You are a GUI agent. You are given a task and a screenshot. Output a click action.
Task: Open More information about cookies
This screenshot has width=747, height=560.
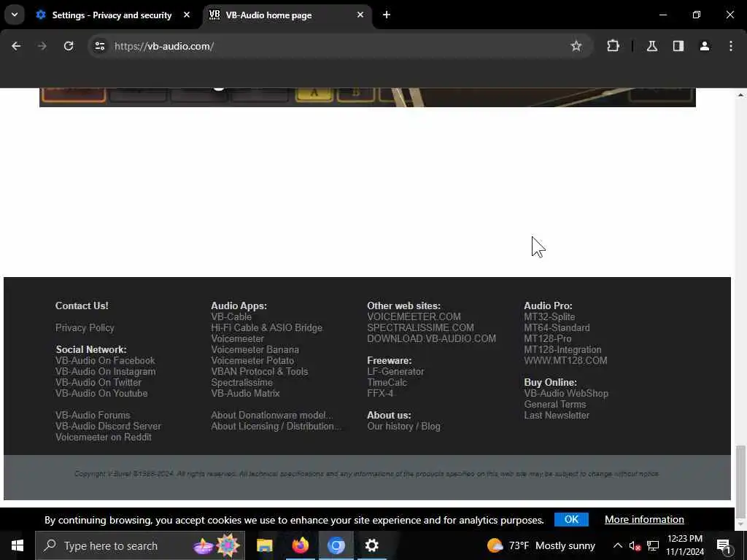pos(644,519)
